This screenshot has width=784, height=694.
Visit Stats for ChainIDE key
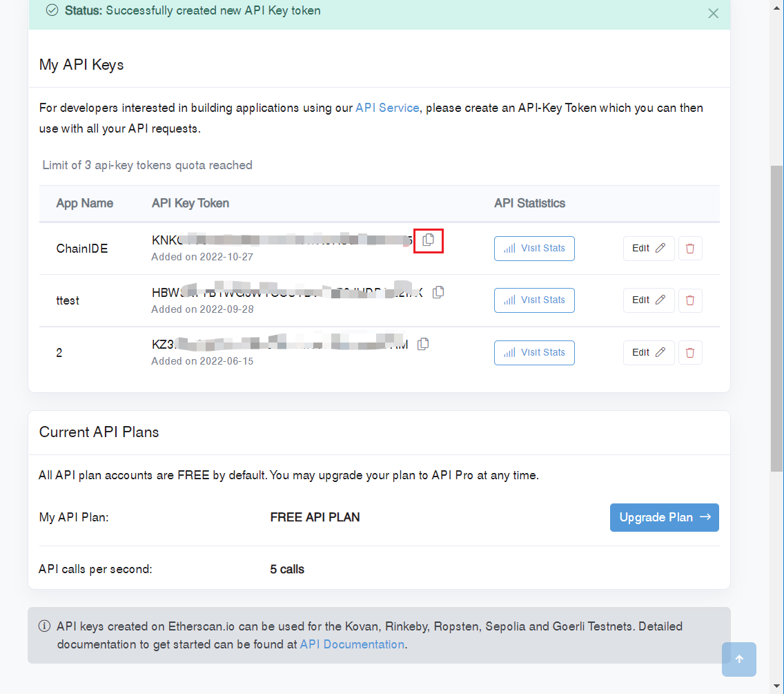tap(534, 249)
